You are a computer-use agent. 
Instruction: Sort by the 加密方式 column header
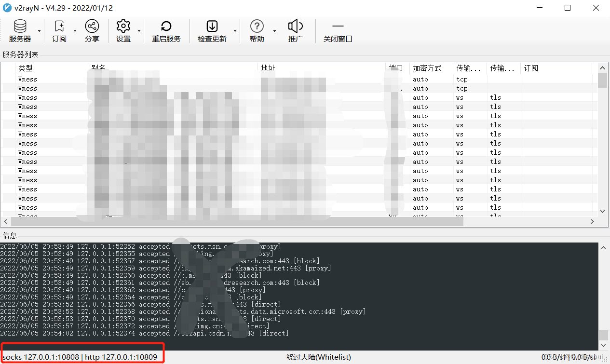coord(432,68)
